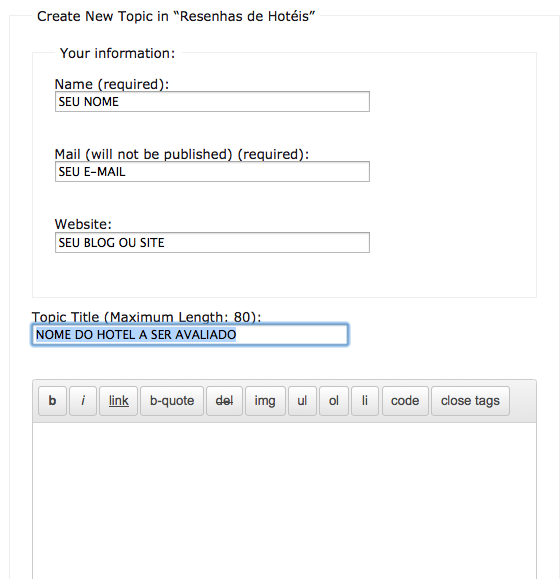Insert list item with li button
Screen dimensions: 560x579
pos(365,401)
